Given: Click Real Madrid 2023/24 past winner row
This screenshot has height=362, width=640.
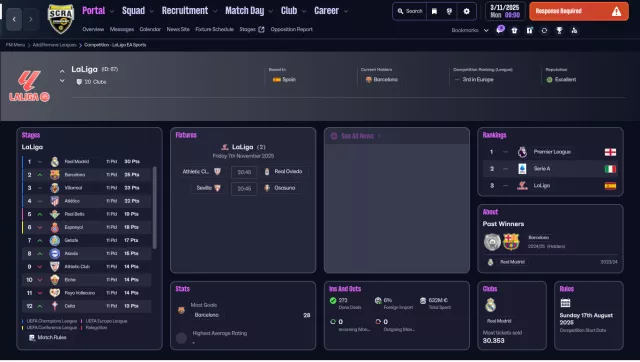Looking at the screenshot, I should [551, 262].
